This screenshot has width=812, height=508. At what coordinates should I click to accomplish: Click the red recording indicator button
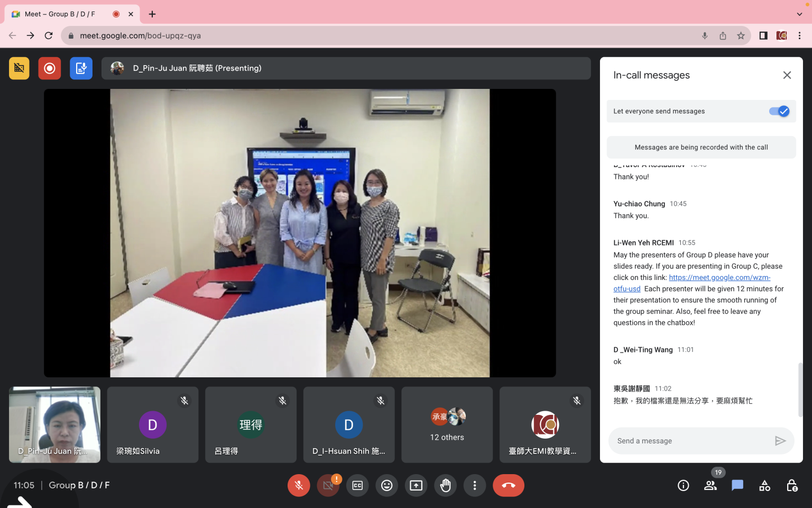[x=50, y=68]
